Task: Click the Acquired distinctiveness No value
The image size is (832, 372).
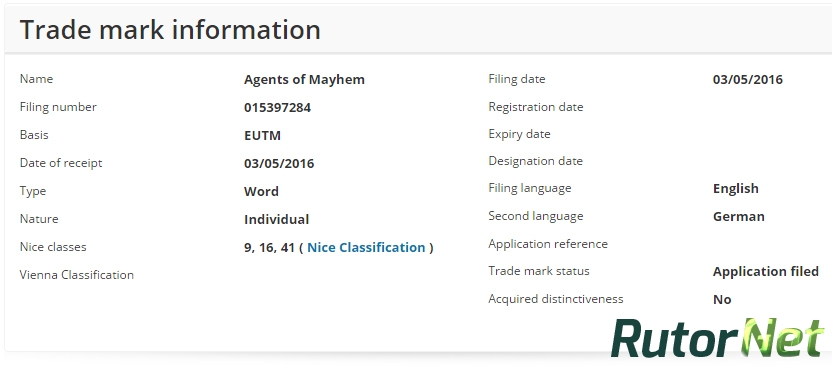Action: pos(722,300)
